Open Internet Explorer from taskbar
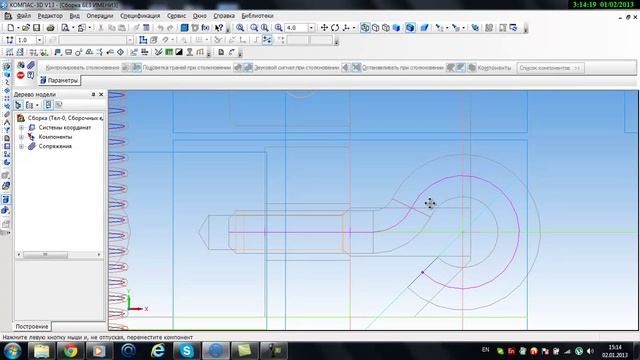This screenshot has height=360, width=640. (x=158, y=351)
